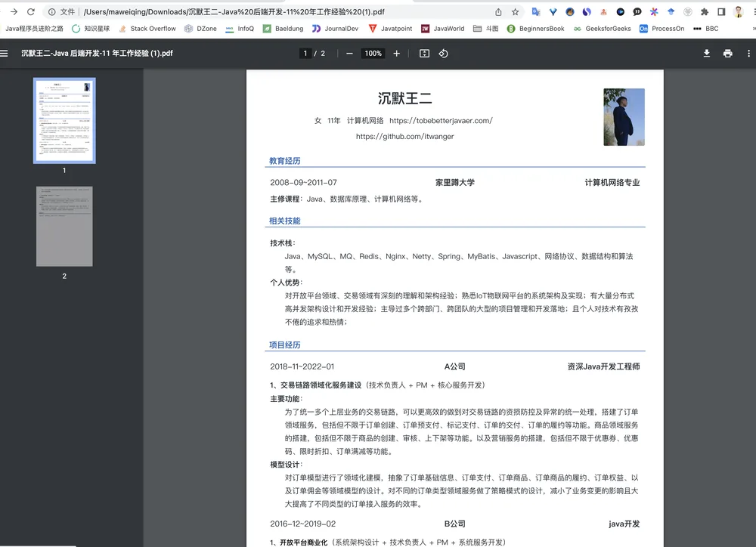Open the github.com/itwanger link

click(405, 137)
